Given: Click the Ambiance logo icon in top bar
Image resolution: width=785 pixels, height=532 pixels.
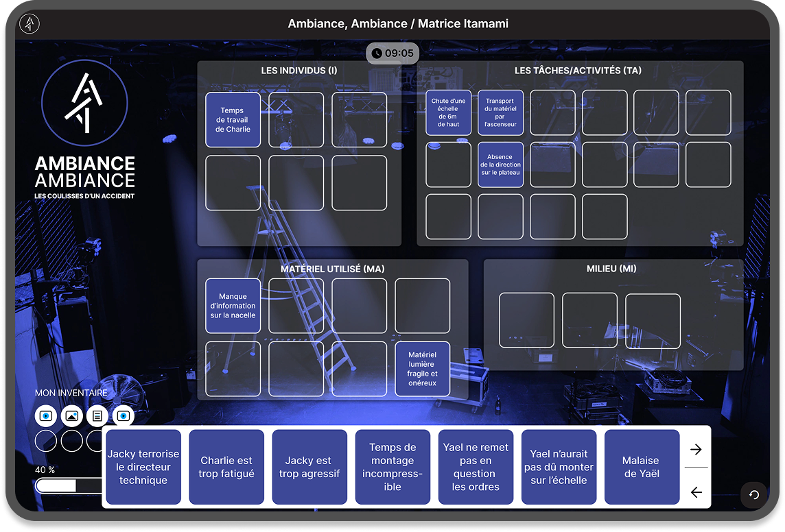Looking at the screenshot, I should 30,24.
